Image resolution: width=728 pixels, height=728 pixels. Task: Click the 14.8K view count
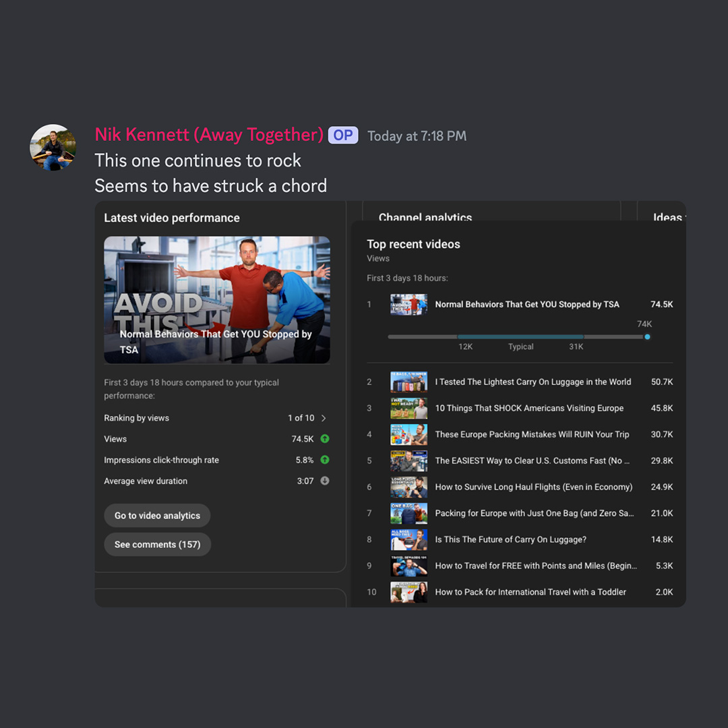[662, 539]
